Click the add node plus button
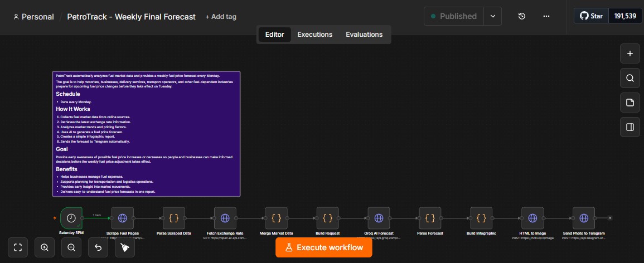 click(630, 53)
